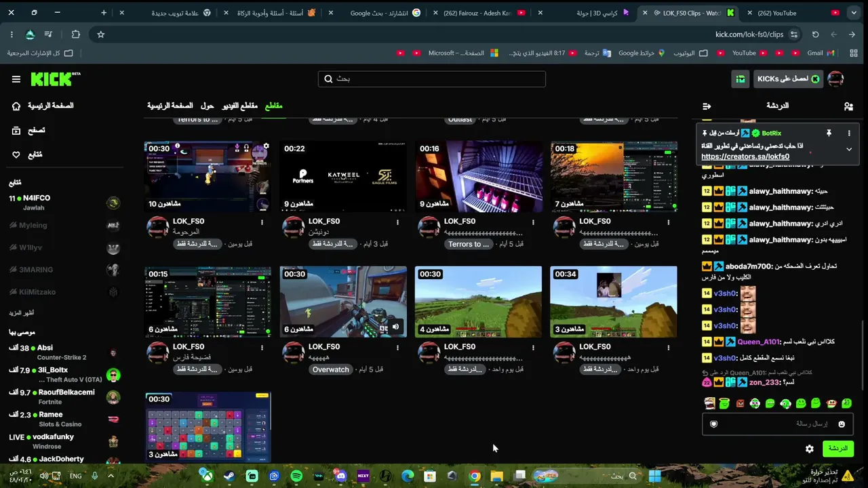Screen dimensions: 868x488
Task: Open the profile avatar in Kick header
Action: click(835, 79)
